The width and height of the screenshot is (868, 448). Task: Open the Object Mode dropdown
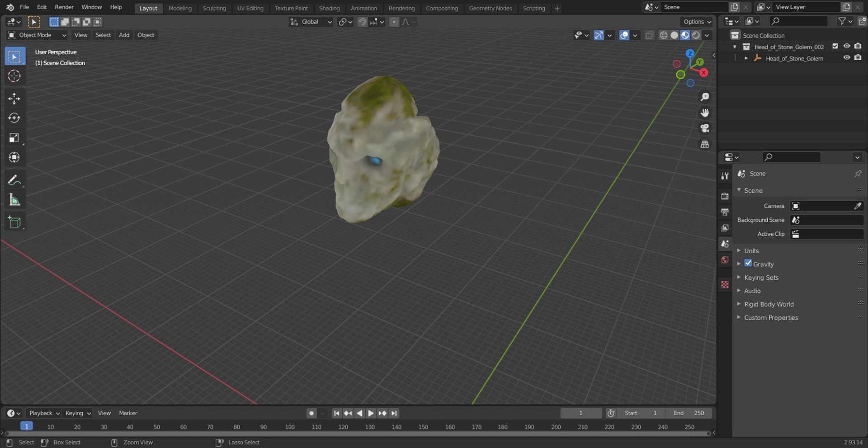[x=37, y=35]
